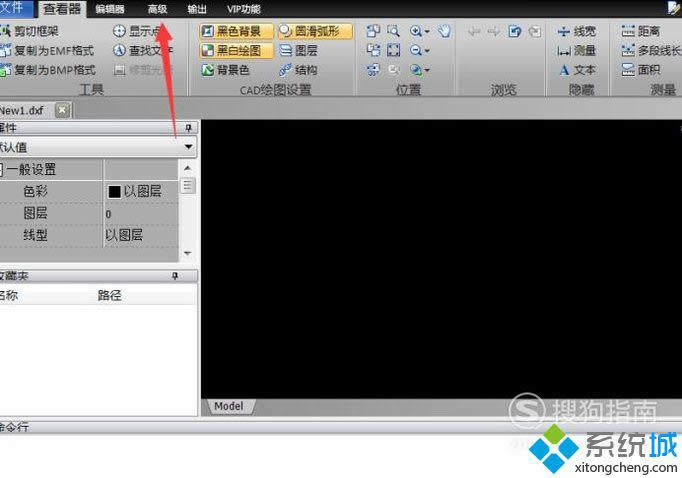Close the New1.dxf document tab

tap(62, 109)
